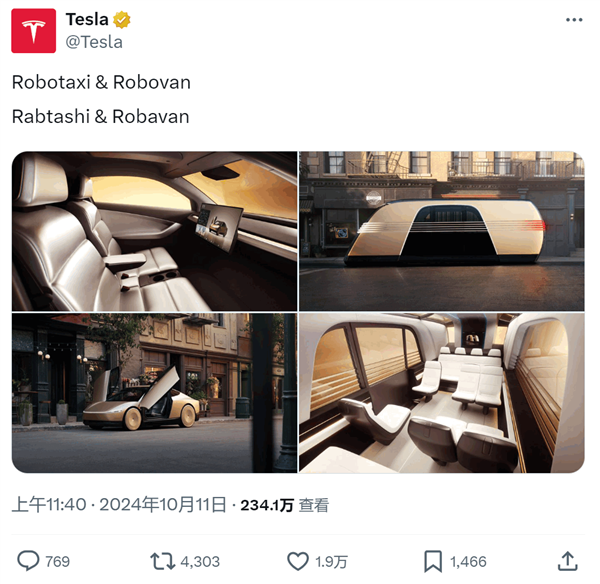Screen dimensions: 600x584
Task: View the Robovan interior seating photo
Action: point(442,393)
